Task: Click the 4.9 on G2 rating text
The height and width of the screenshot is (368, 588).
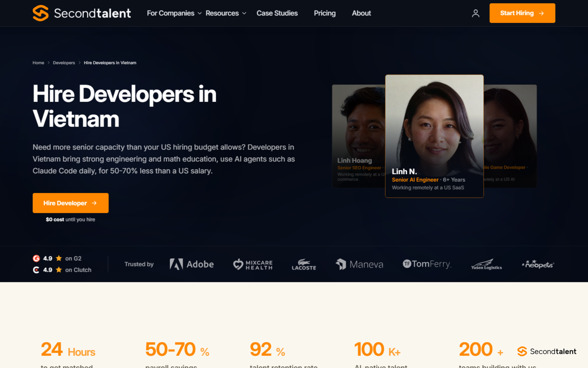Action: coord(62,258)
